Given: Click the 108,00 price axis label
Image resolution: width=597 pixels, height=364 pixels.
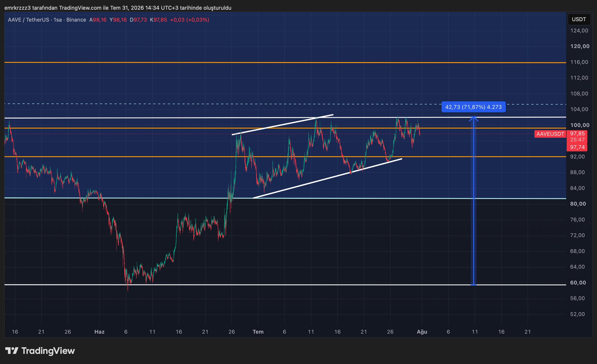Looking at the screenshot, I should point(579,94).
